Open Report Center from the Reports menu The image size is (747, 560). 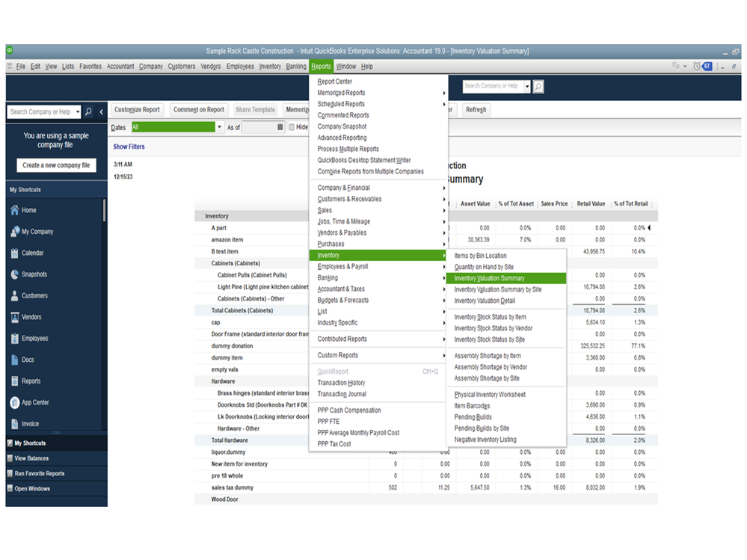[378, 81]
